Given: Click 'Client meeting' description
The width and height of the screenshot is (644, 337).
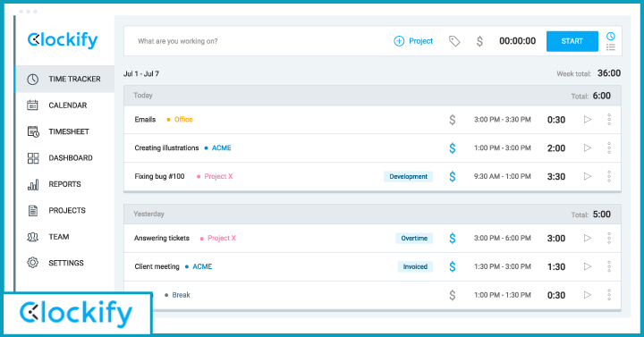Looking at the screenshot, I should 157,266.
